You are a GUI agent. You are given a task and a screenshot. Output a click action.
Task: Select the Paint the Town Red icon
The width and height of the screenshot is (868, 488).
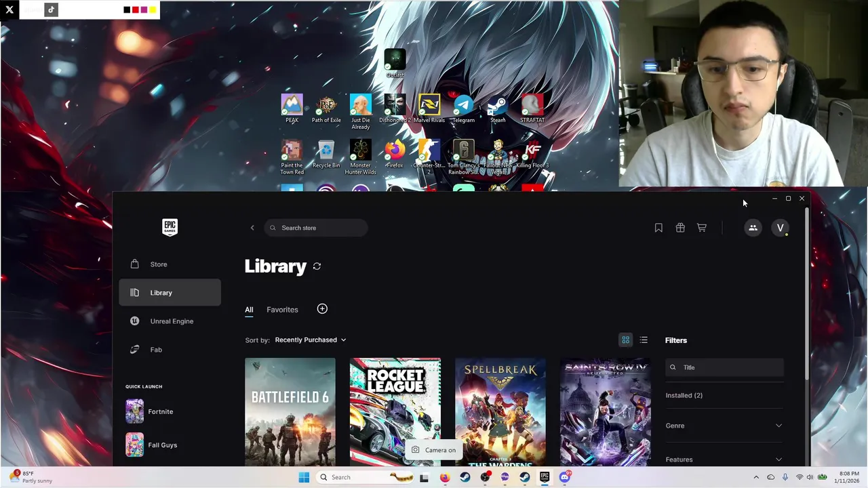(292, 157)
